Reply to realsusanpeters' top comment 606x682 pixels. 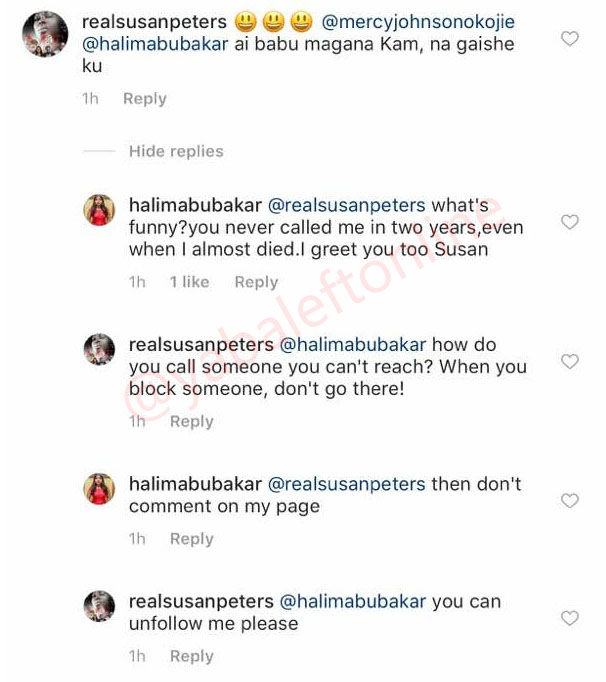(144, 99)
